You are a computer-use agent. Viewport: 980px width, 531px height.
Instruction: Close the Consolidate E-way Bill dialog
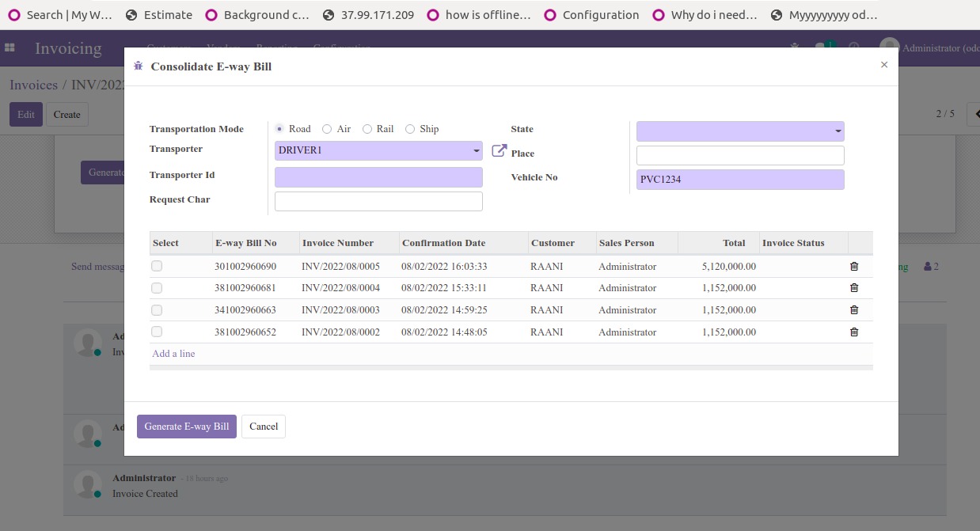[x=884, y=65]
